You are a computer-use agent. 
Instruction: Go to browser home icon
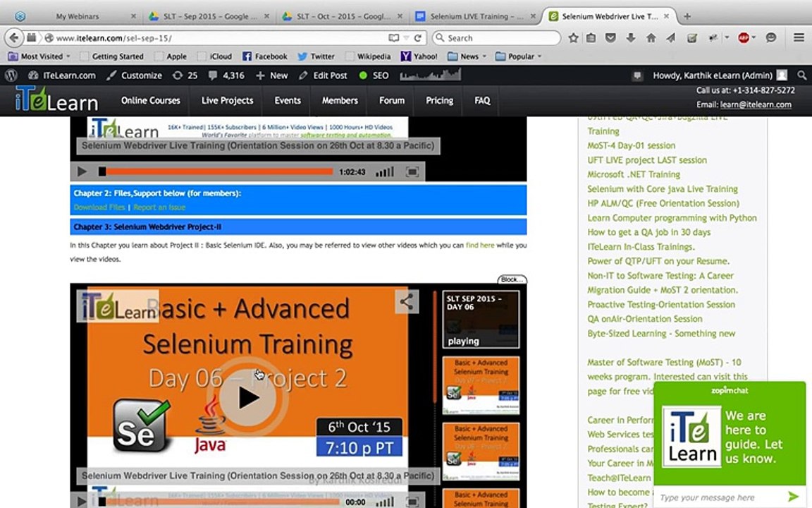pos(651,38)
